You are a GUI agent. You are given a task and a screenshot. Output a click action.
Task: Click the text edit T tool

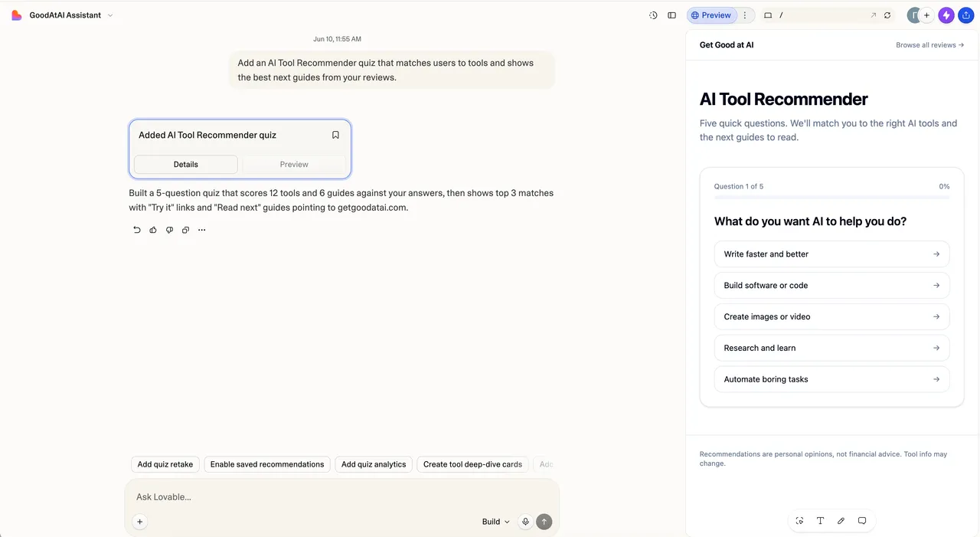pos(820,521)
